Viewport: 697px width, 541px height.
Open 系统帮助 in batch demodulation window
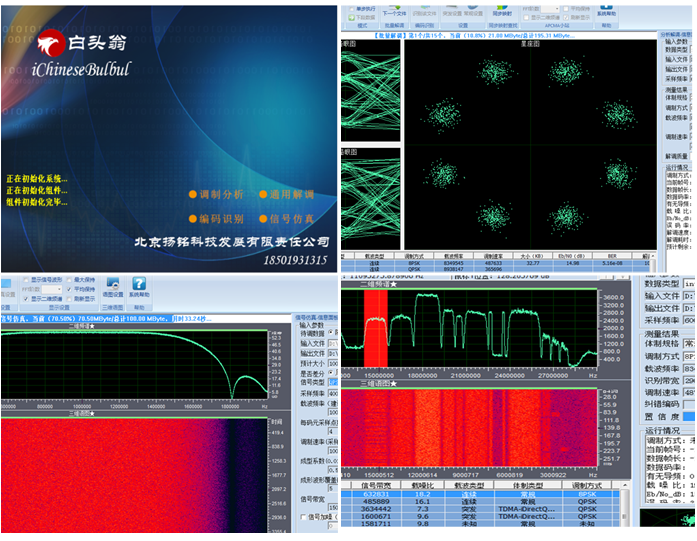pyautogui.click(x=606, y=8)
